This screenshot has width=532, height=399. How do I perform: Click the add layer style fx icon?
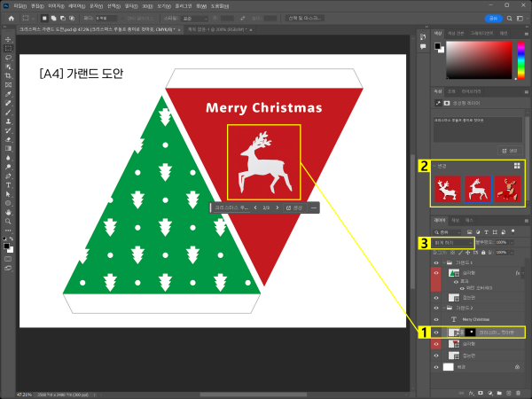pyautogui.click(x=472, y=393)
